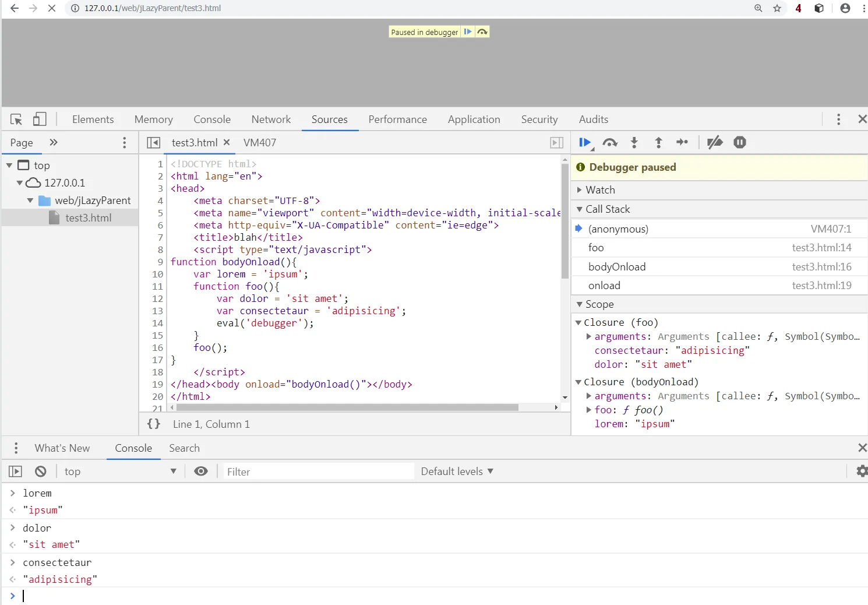
Task: Select bodyOnload frame in call stack
Action: pyautogui.click(x=617, y=267)
